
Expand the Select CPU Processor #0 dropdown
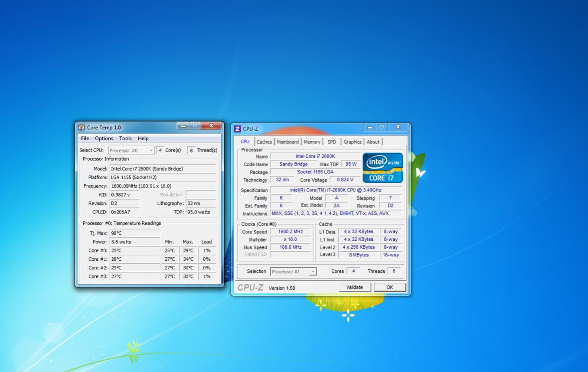pyautogui.click(x=131, y=150)
